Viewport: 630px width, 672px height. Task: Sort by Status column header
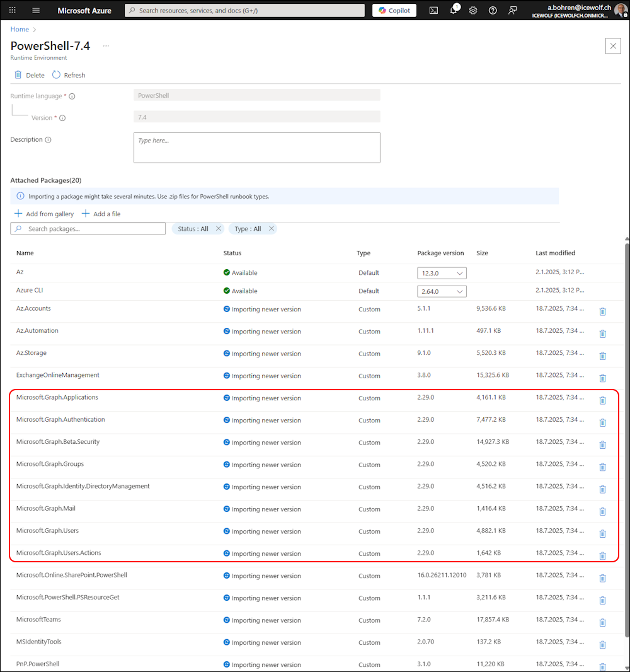click(x=232, y=253)
